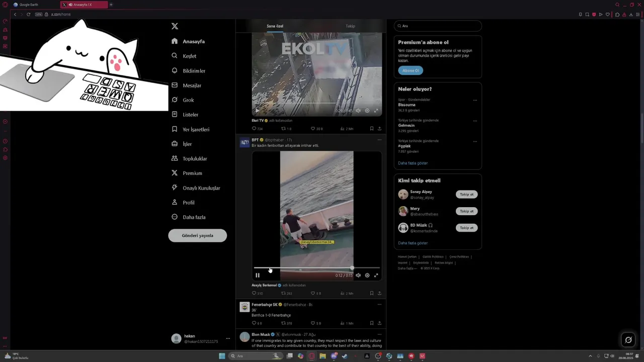Open a new browser tab
Image resolution: width=644 pixels, height=362 pixels.
tap(111, 5)
